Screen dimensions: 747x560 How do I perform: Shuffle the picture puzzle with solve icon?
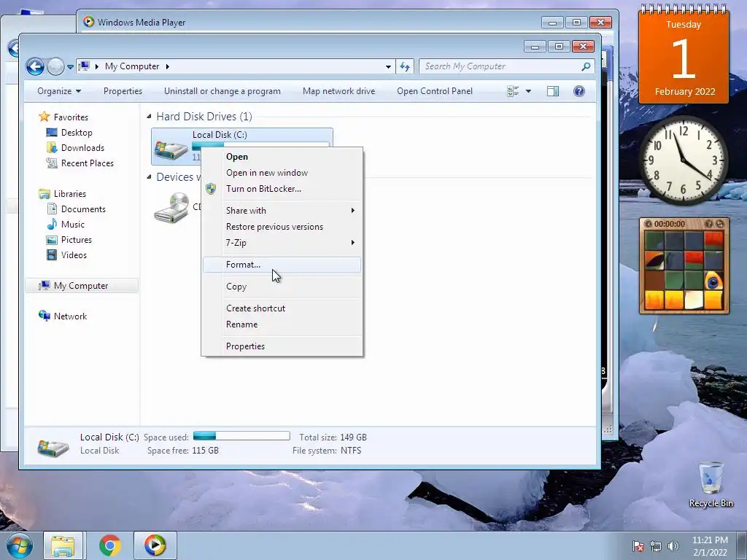click(x=719, y=224)
